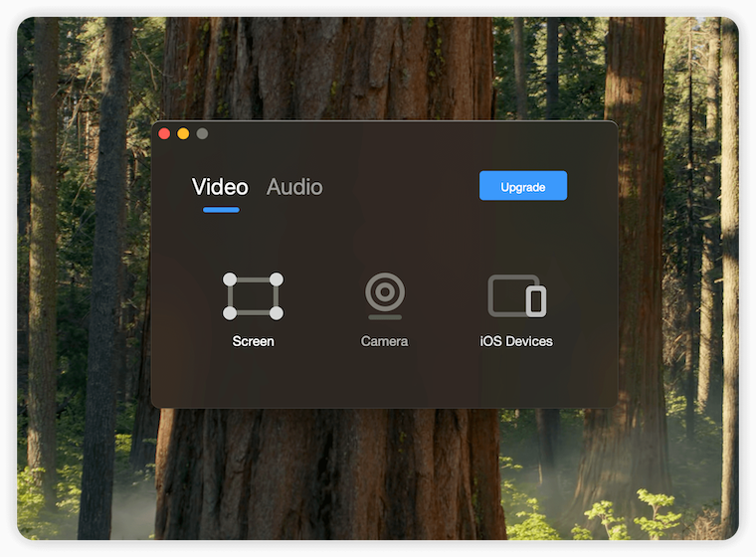Click the bottom-right corner dot of Screen icon
Image resolution: width=756 pixels, height=557 pixels.
277,313
